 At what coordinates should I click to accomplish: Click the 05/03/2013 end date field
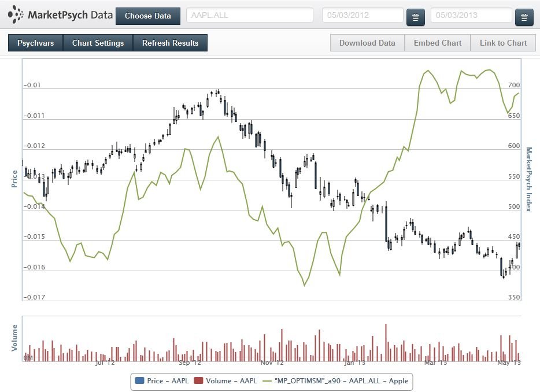[x=471, y=16]
